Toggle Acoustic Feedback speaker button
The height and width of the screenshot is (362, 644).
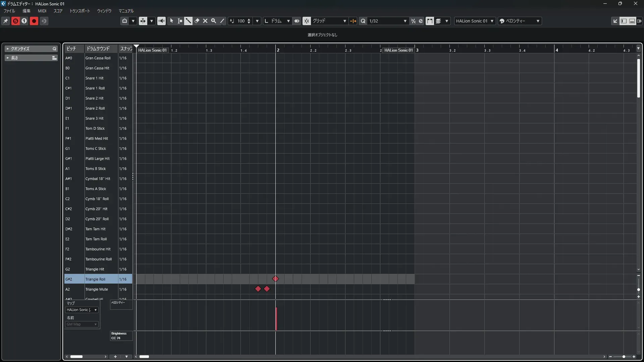[x=161, y=21]
